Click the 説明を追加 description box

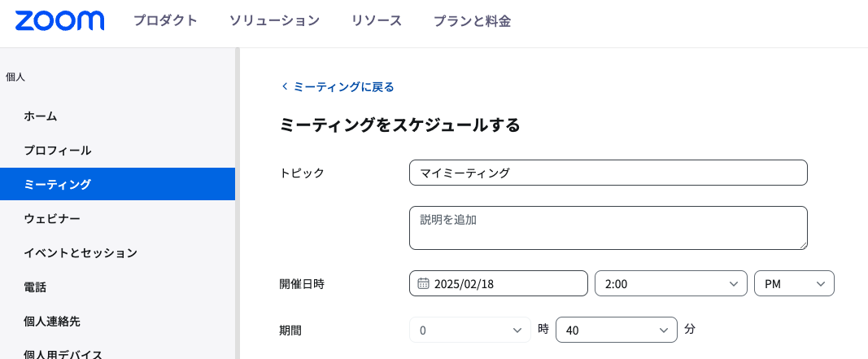point(608,227)
